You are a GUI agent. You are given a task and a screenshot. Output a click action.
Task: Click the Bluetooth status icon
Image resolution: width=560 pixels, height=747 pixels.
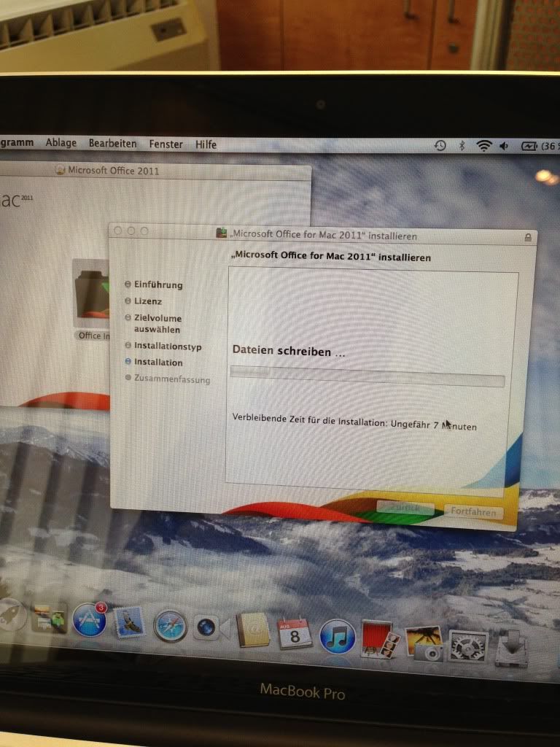point(462,146)
